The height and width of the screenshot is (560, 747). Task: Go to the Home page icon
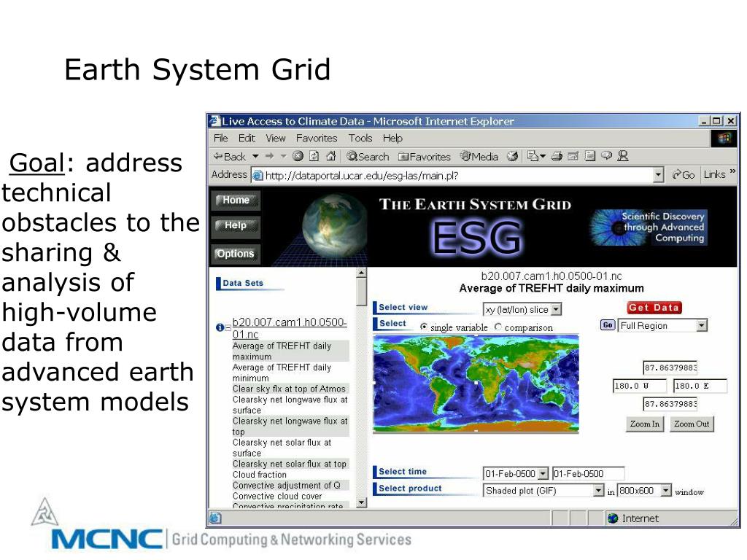(330, 156)
